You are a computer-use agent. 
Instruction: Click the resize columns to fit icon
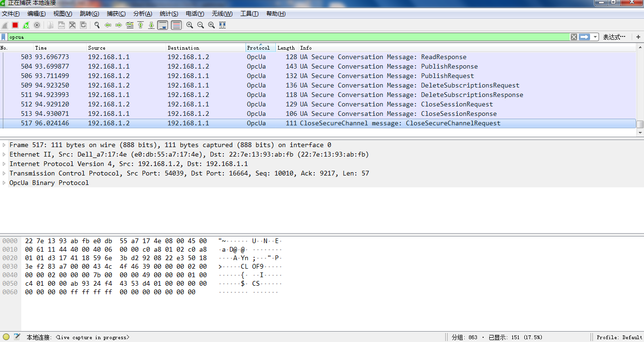[x=222, y=25]
